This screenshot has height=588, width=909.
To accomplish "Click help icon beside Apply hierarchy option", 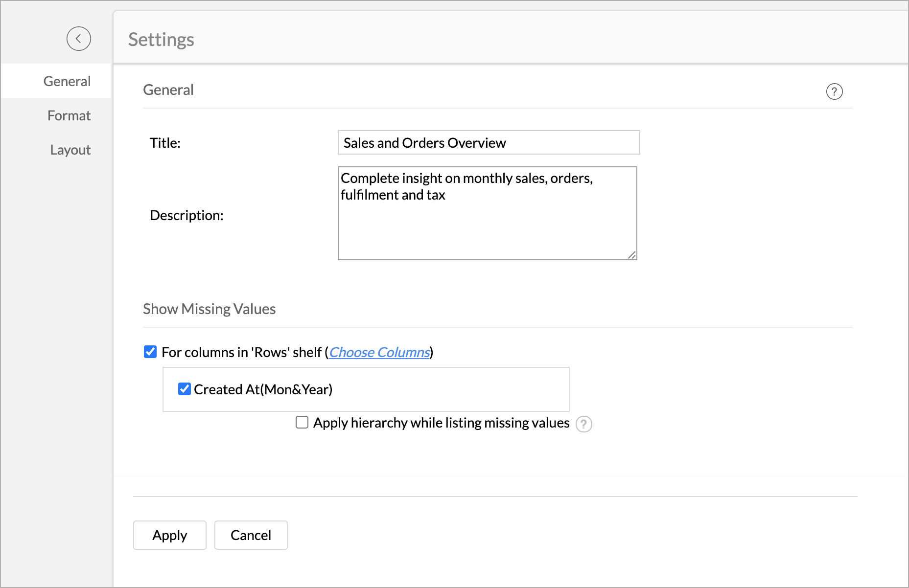I will coord(583,424).
